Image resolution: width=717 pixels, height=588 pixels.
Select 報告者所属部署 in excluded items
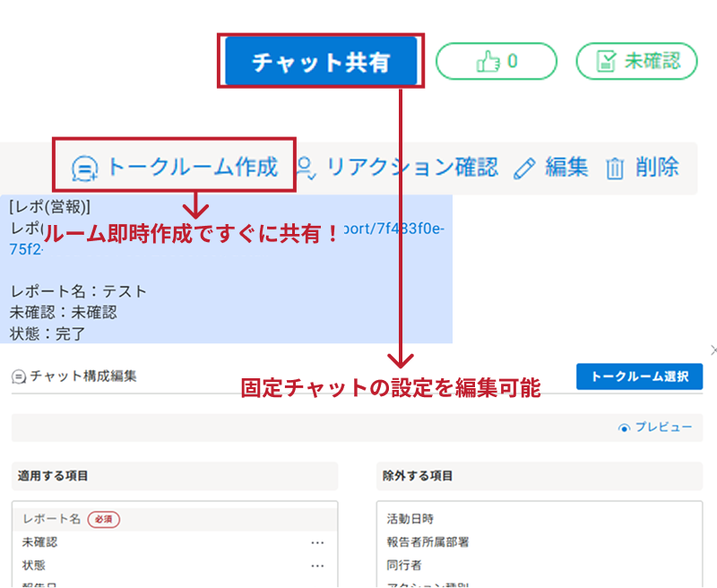coord(428,542)
